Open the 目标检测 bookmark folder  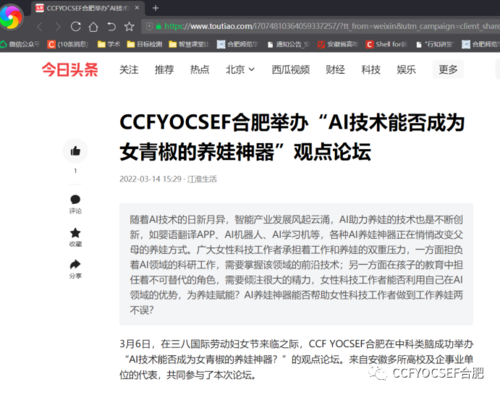[x=145, y=44]
